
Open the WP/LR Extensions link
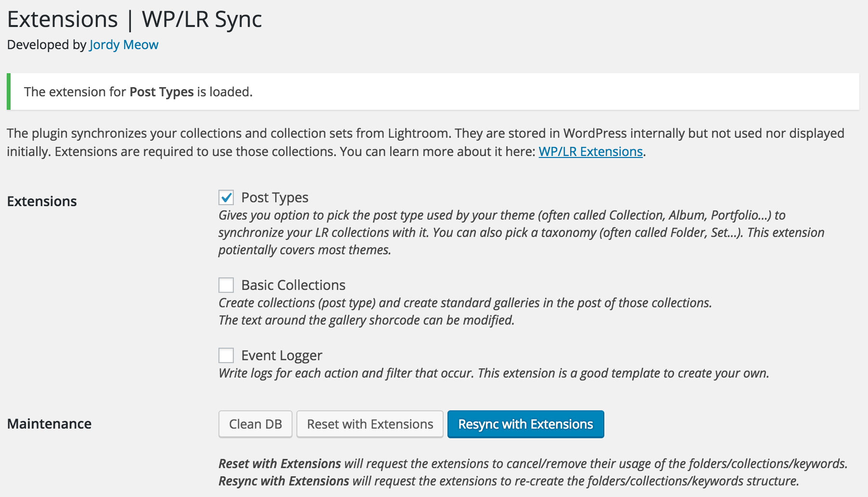coord(591,152)
